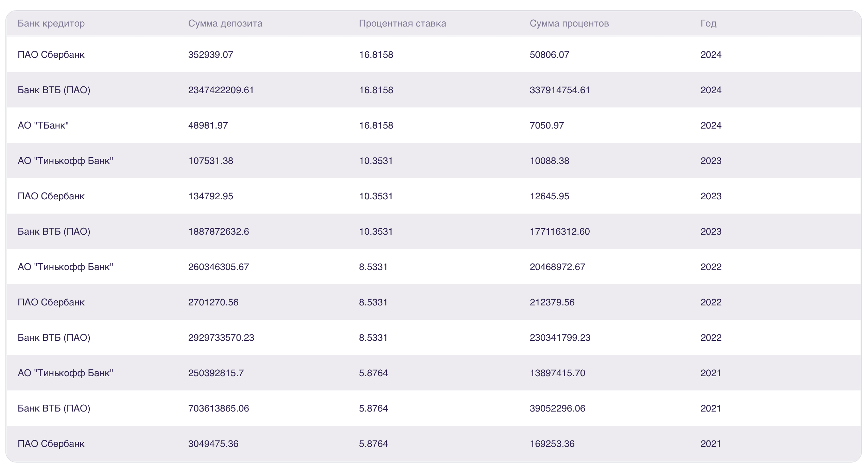Select the "Сумма процентов" column header
The image size is (868, 468).
[569, 23]
